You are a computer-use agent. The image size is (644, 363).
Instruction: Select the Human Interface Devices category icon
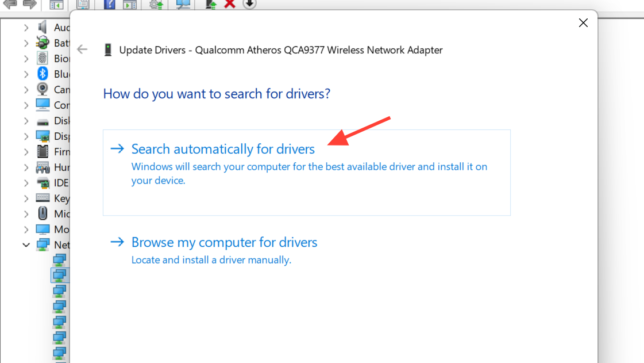[x=43, y=167]
